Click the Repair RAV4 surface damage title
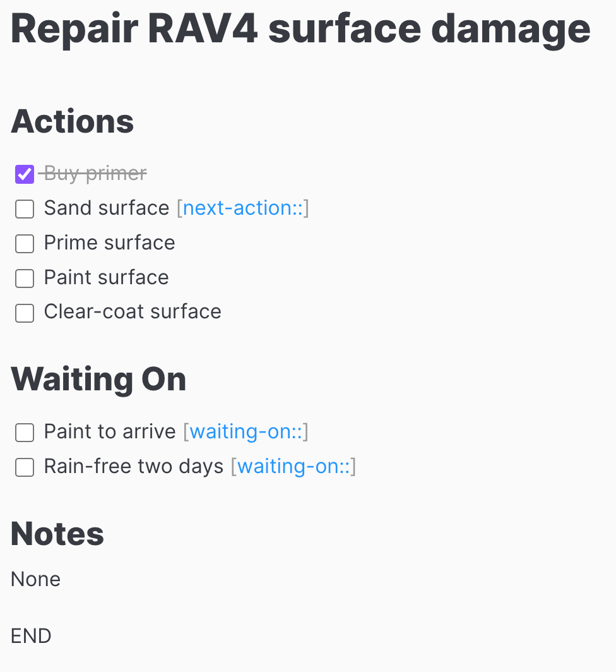Screen dimensions: 616x672 [300, 29]
